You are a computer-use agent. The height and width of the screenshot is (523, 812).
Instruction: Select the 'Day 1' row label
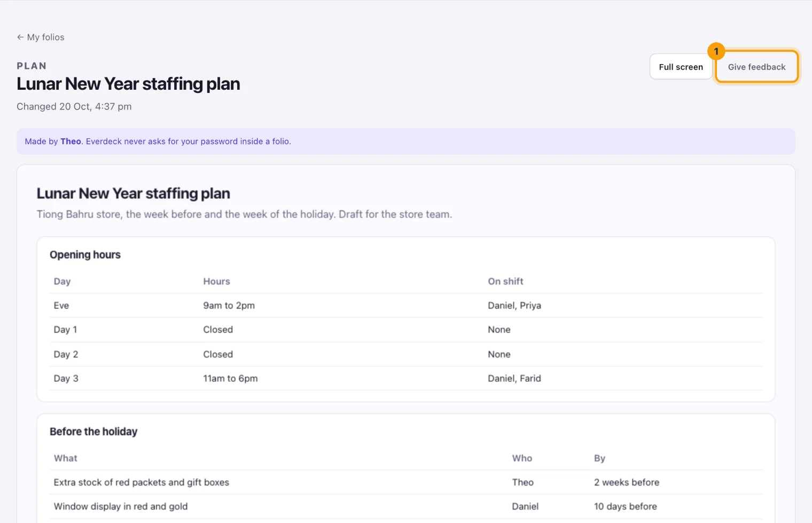65,330
